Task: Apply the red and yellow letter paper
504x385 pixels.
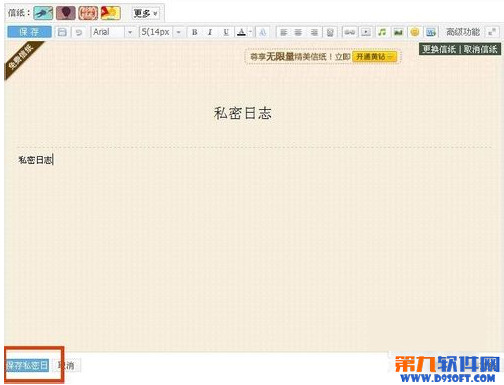Action: [x=111, y=13]
